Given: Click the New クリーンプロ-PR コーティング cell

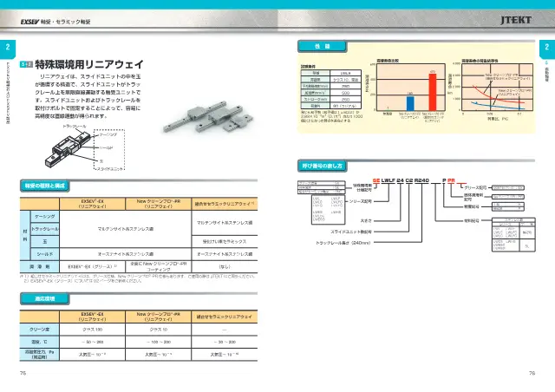Looking at the screenshot, I should (158, 266).
